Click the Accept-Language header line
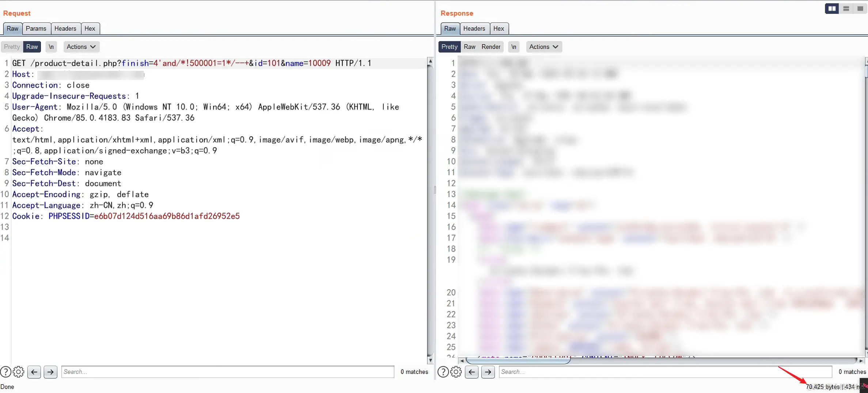This screenshot has width=868, height=393. pyautogui.click(x=83, y=205)
